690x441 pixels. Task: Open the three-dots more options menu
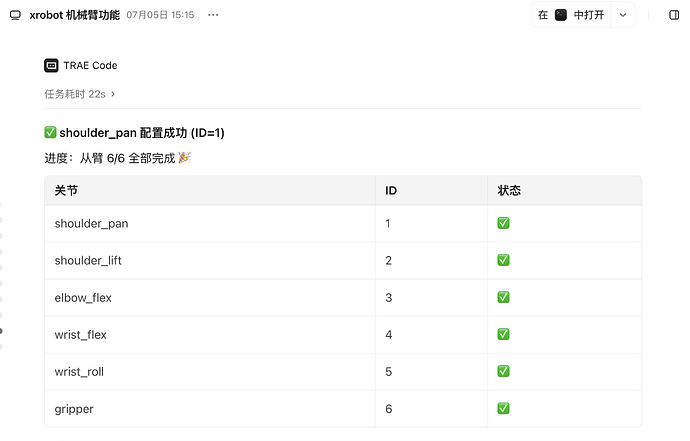213,15
